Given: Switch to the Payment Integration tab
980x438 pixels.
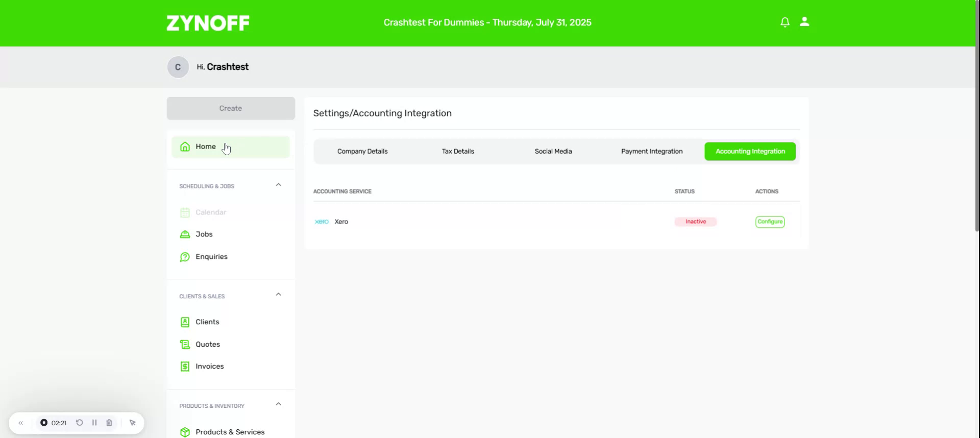Looking at the screenshot, I should (x=651, y=152).
